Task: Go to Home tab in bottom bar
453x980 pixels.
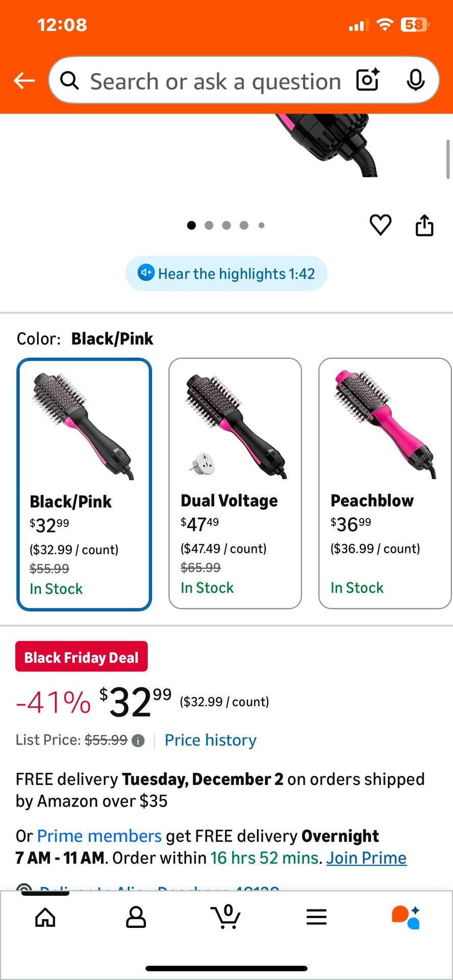Action: [x=45, y=917]
